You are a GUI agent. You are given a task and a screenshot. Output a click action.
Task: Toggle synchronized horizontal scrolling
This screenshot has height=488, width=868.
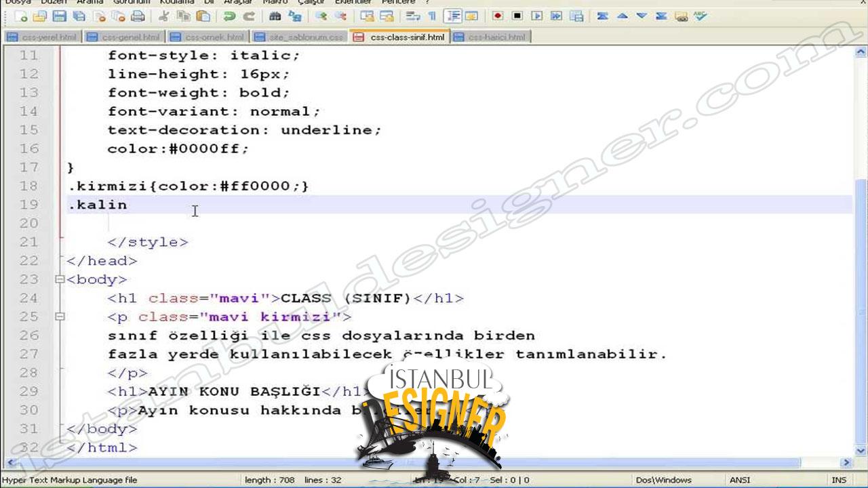coord(387,16)
